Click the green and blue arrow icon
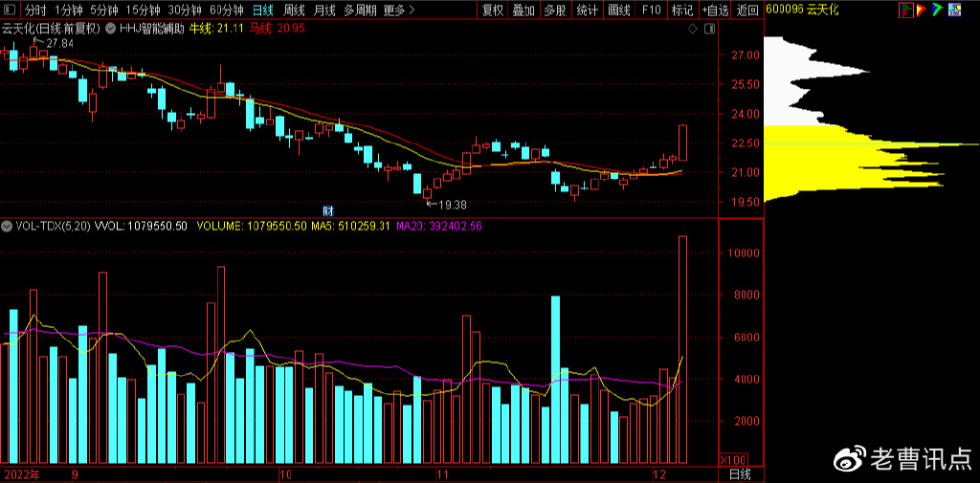Viewport: 980px width, 483px height. [938, 11]
